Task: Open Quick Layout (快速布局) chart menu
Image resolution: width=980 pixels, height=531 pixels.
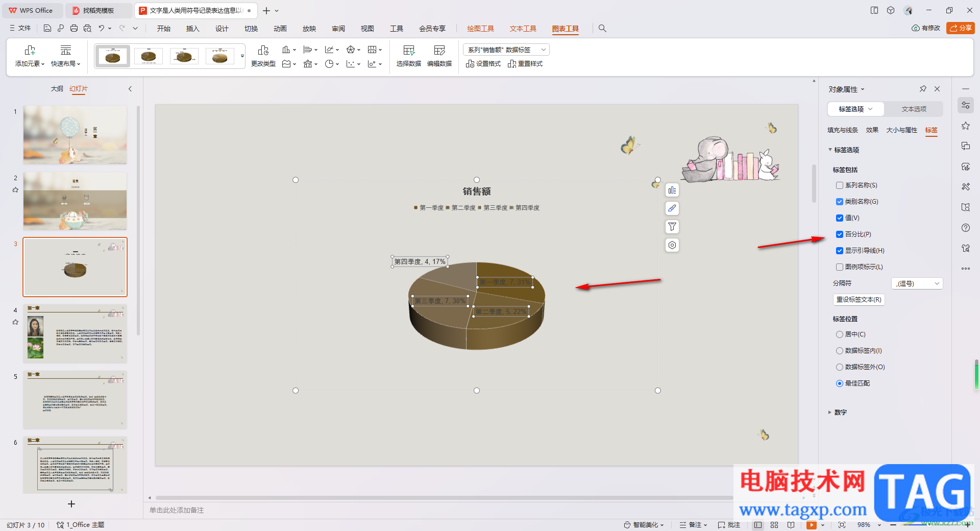Action: point(65,56)
